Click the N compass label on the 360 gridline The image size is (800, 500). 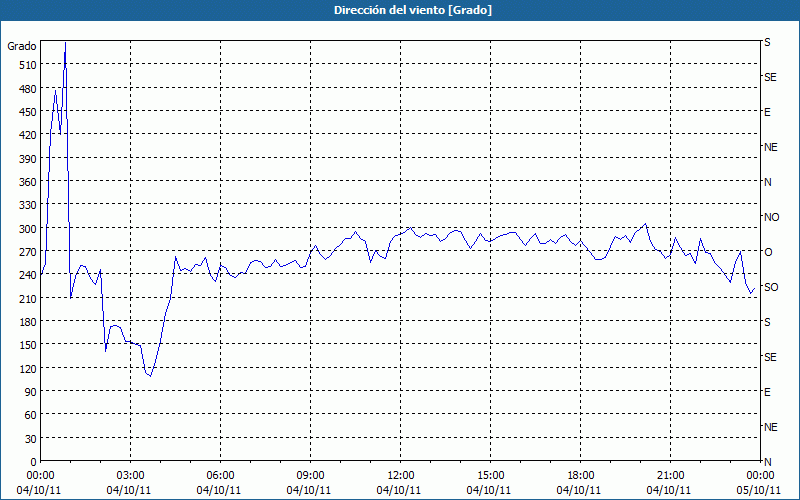(x=767, y=182)
